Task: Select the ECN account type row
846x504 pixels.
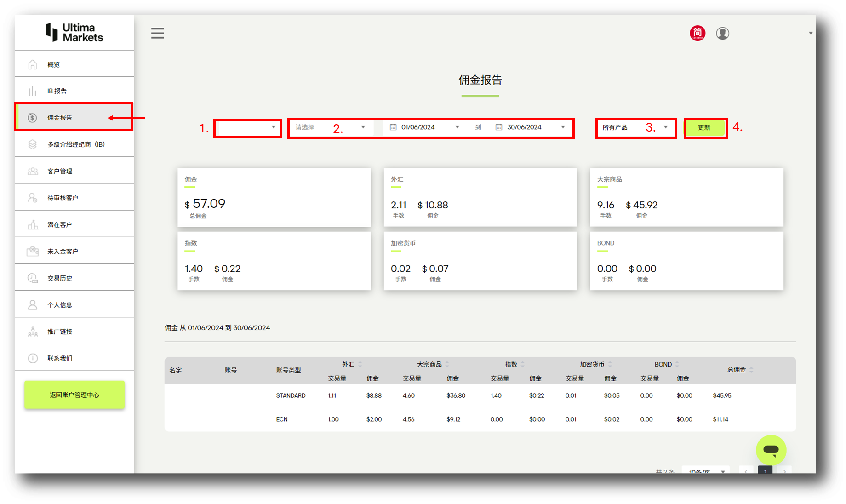Action: coord(480,419)
